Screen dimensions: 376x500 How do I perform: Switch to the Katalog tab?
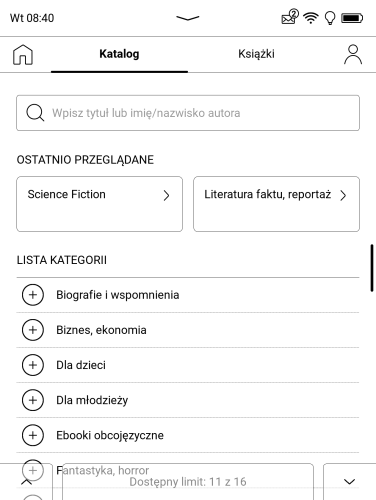tap(119, 54)
